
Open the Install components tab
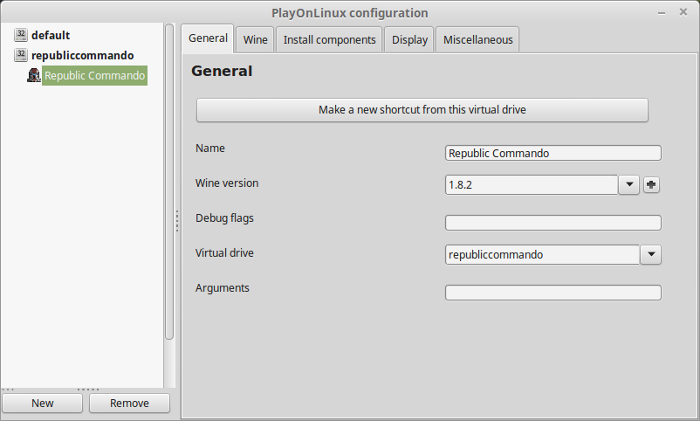[329, 40]
